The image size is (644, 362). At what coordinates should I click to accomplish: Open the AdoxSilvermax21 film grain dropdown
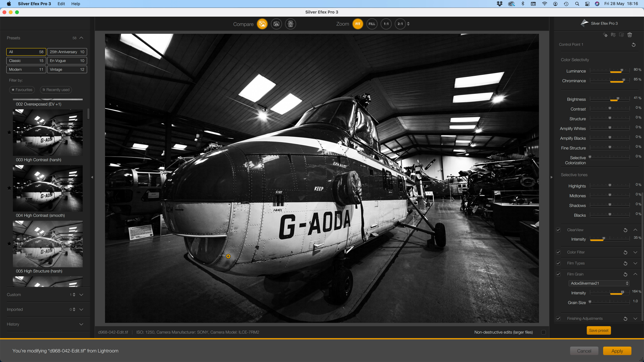click(599, 283)
